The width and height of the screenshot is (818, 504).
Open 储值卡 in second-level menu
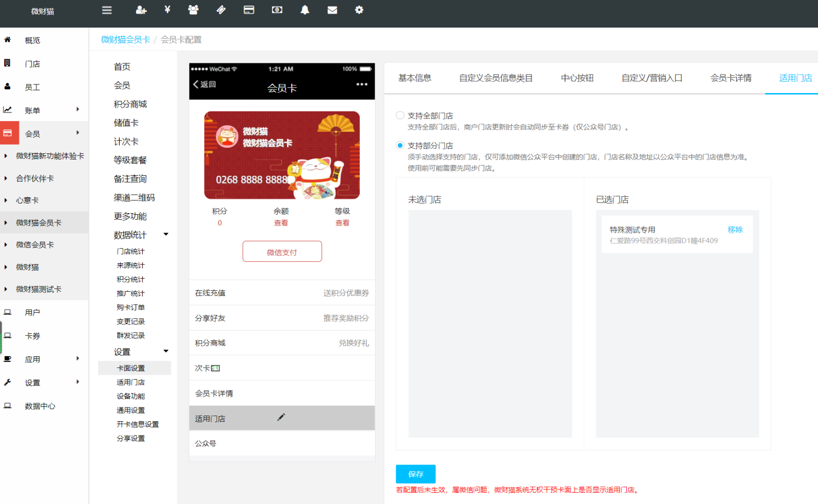126,123
